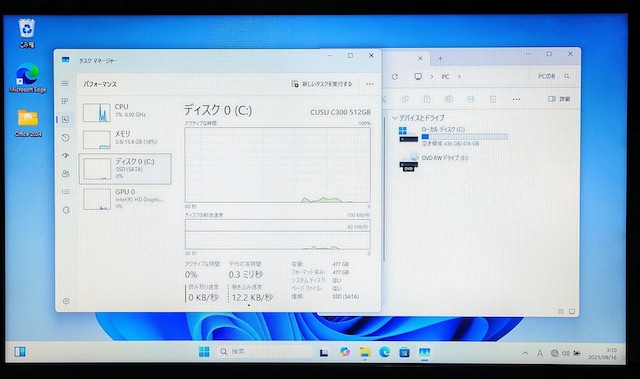Viewport: 640px width, 379px height.
Task: Click the PC monitor icon in address bar
Action: (x=418, y=77)
